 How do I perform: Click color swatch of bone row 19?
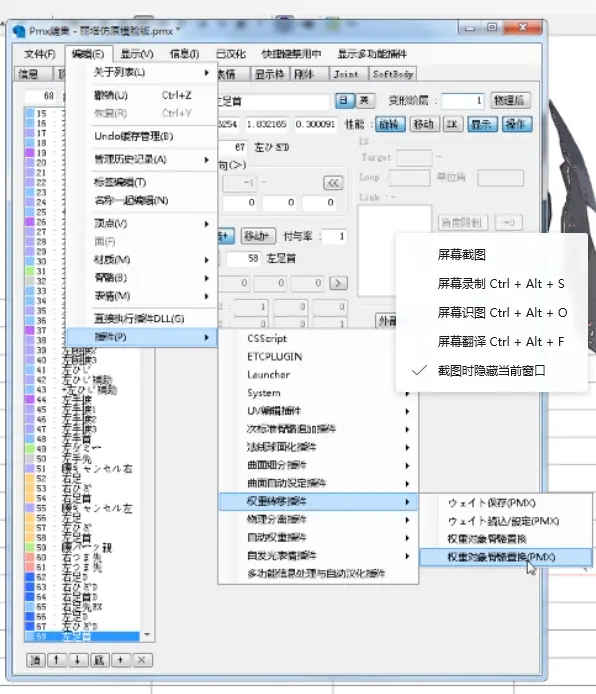(30, 153)
